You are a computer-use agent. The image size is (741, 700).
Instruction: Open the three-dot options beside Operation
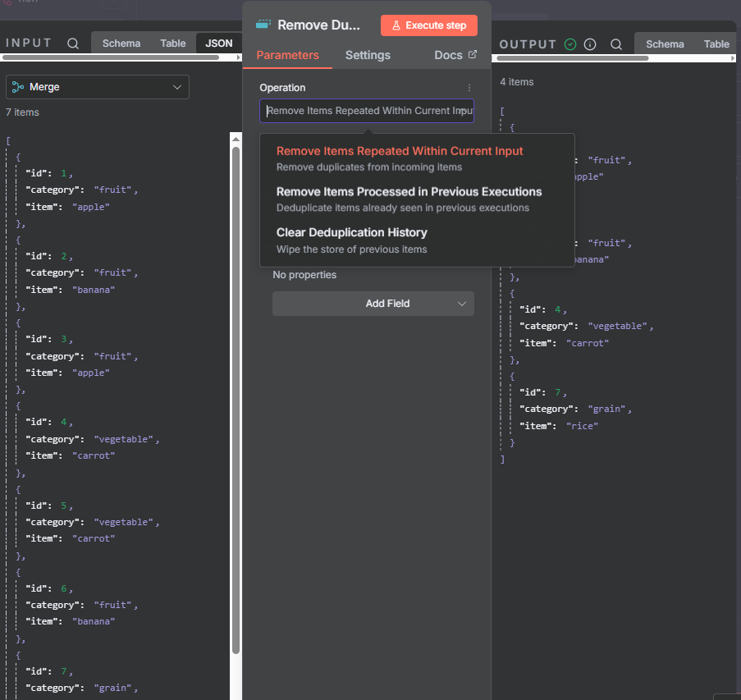click(x=469, y=88)
